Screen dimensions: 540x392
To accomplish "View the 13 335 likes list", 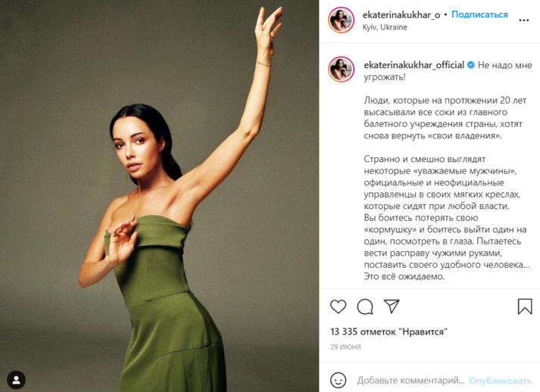I will click(389, 331).
